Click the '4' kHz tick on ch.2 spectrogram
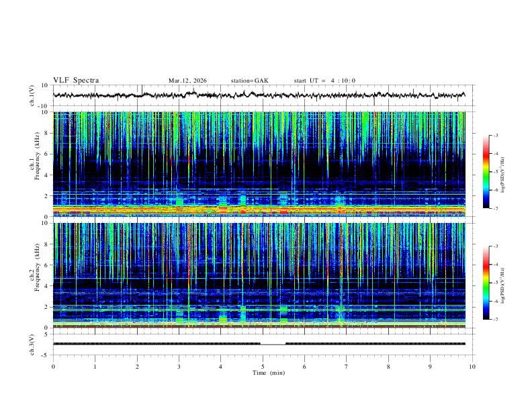 [x=47, y=286]
